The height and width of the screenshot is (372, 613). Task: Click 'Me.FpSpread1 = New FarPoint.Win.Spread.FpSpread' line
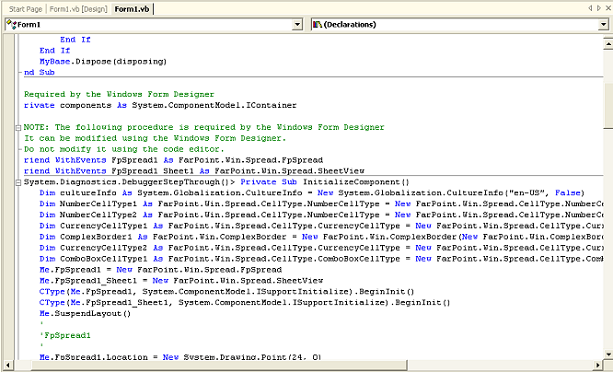(x=160, y=269)
